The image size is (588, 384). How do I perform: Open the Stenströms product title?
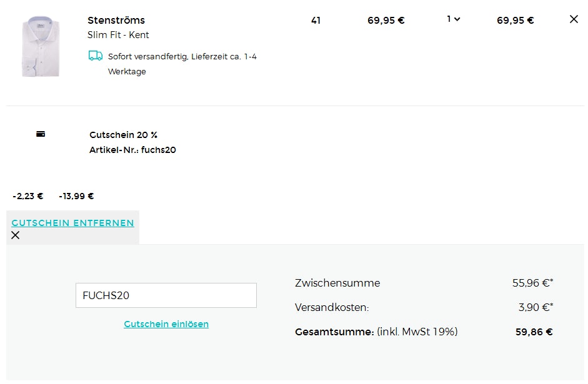pyautogui.click(x=116, y=21)
